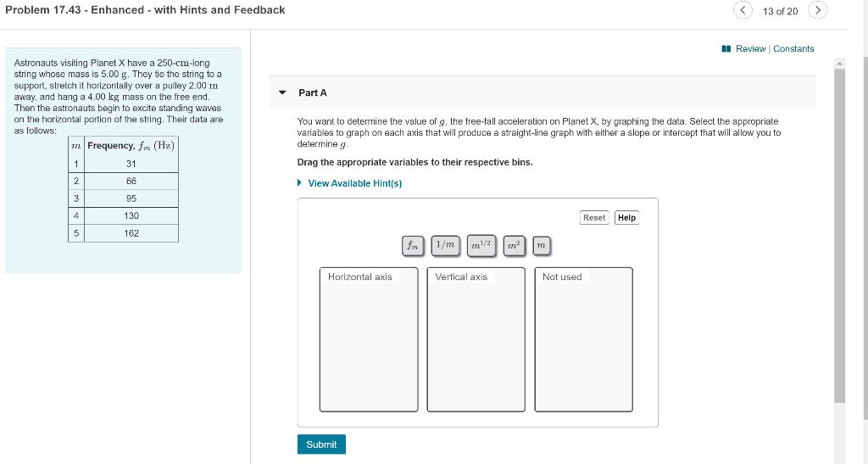This screenshot has height=464, width=868.
Task: Go to next problem arrow
Action: (x=818, y=10)
